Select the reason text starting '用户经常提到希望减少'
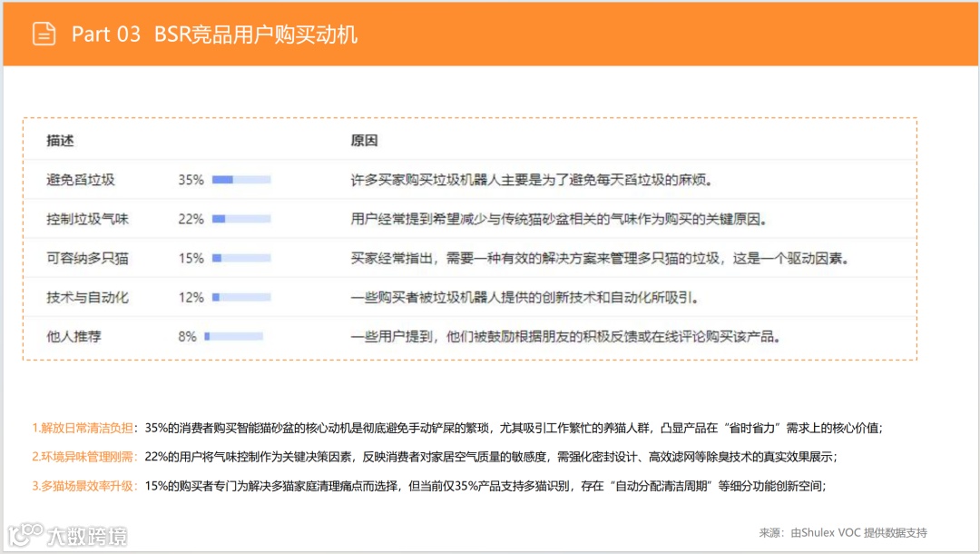The width and height of the screenshot is (980, 554). [x=559, y=219]
